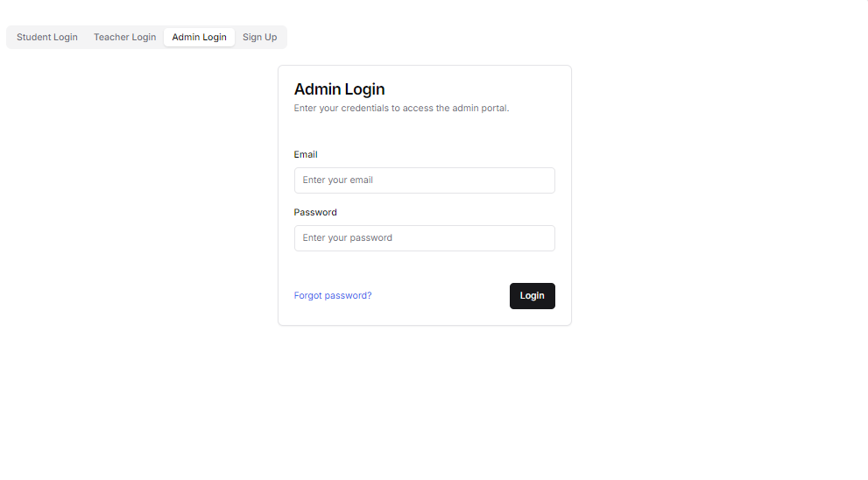The width and height of the screenshot is (868, 480).
Task: Submit the admin login form
Action: (x=532, y=296)
